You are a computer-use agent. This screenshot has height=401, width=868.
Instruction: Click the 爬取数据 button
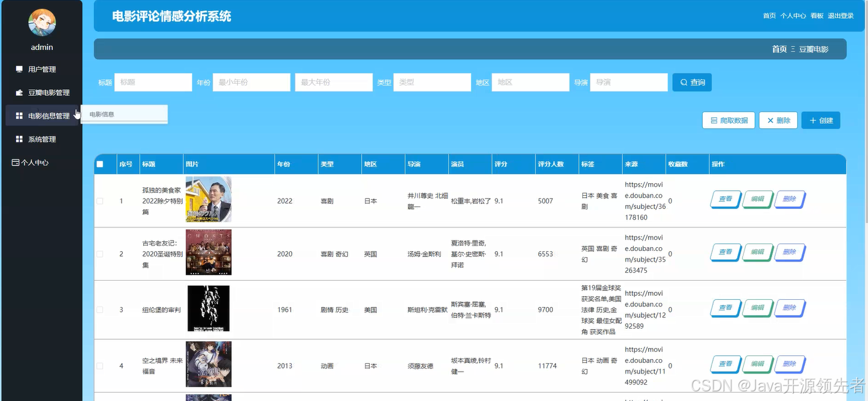(728, 120)
